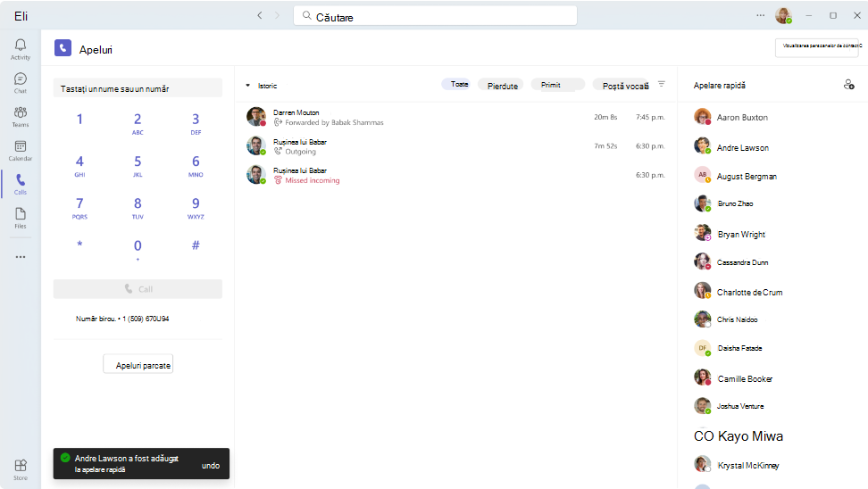Collapse the Istoric section arrow

point(248,86)
